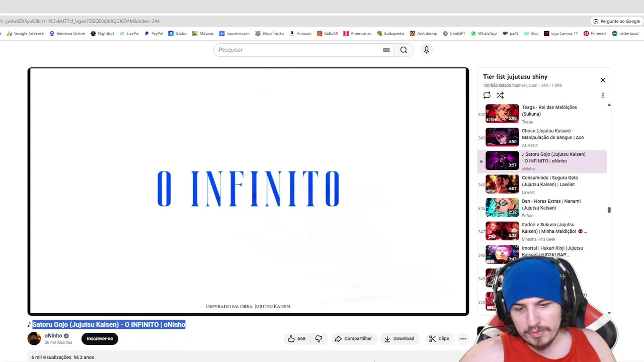644x362 pixels.
Task: Click video title Satoru Gojo O INFINITO
Action: [109, 325]
